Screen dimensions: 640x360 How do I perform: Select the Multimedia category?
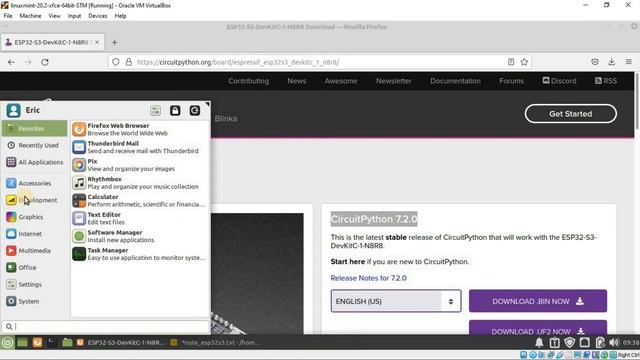point(35,251)
